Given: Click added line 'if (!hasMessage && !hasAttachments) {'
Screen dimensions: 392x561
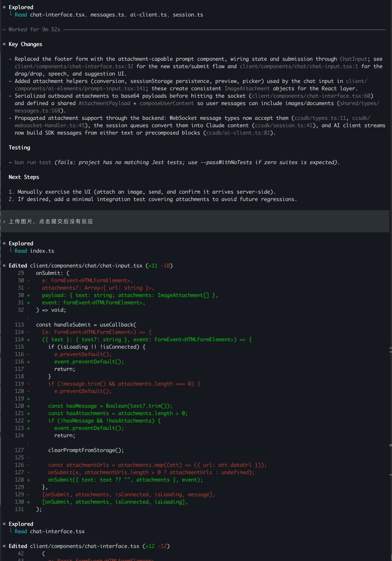Looking at the screenshot, I should click(104, 420).
